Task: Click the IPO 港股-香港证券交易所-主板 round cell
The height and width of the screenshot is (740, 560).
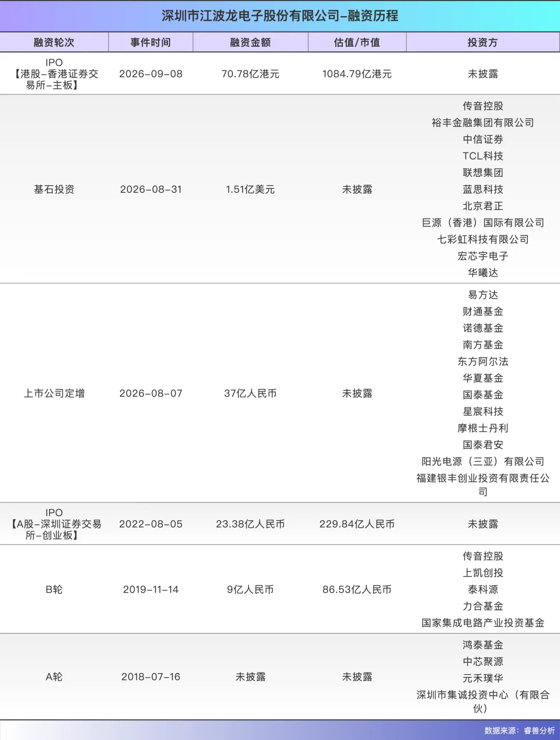Action: [x=54, y=74]
